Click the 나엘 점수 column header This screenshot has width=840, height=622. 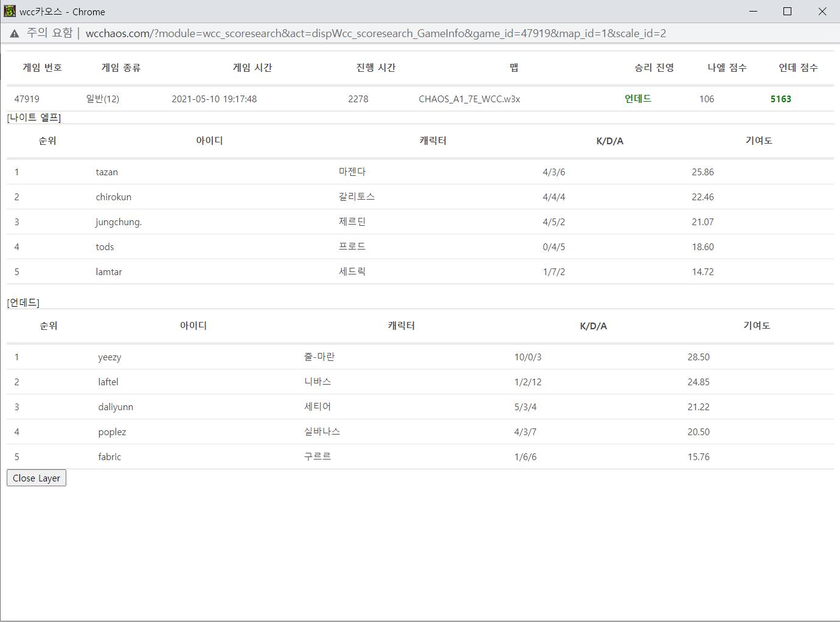click(x=727, y=68)
